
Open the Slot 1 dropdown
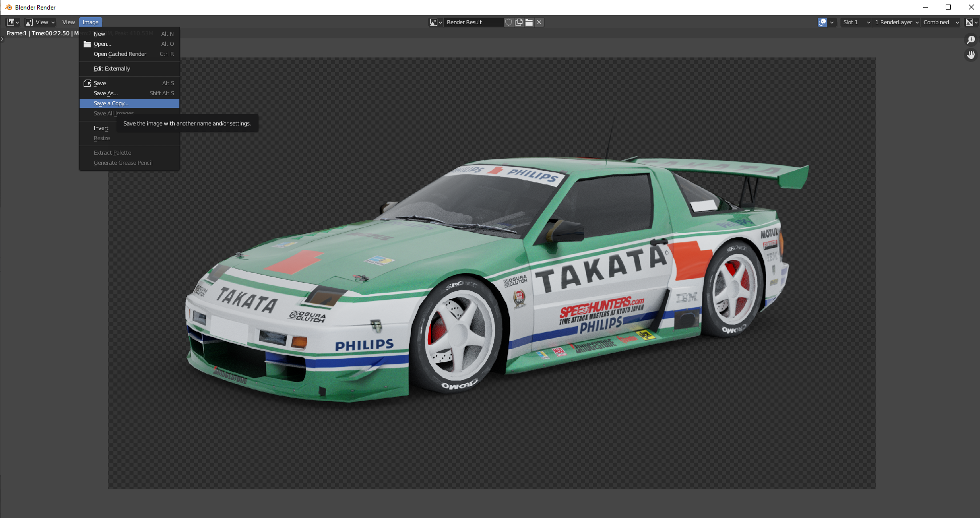[856, 22]
